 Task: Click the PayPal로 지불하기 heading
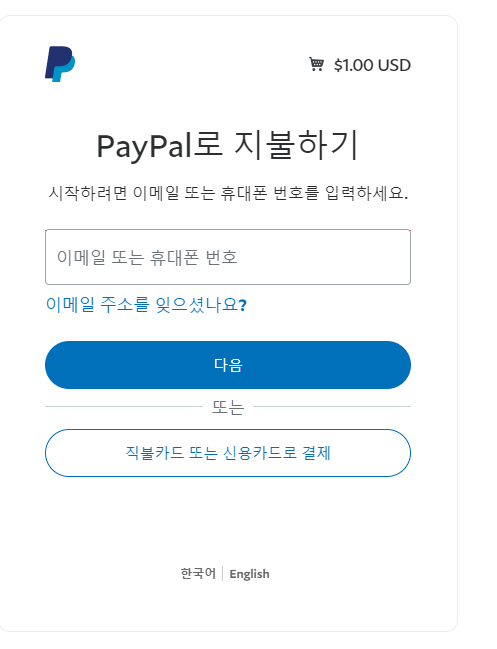tap(227, 145)
